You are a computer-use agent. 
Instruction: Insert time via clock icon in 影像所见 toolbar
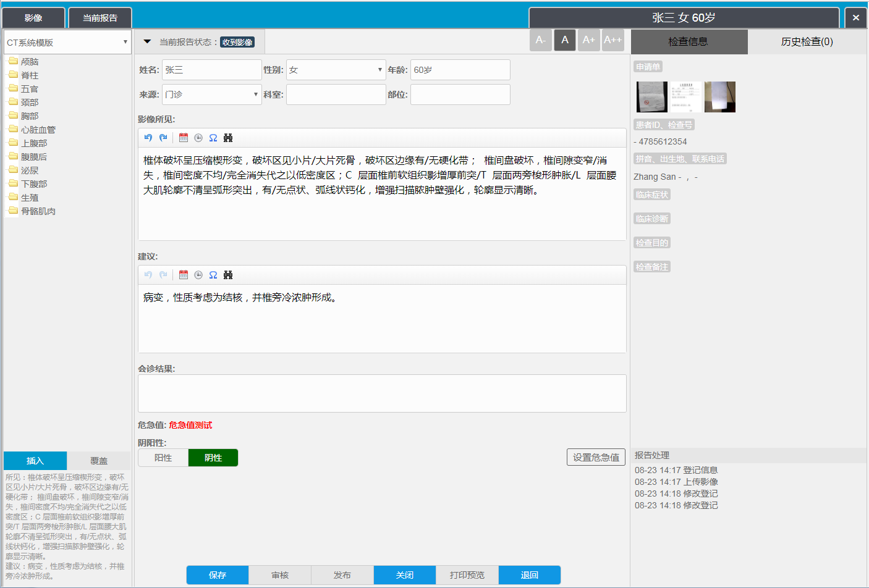pos(198,138)
